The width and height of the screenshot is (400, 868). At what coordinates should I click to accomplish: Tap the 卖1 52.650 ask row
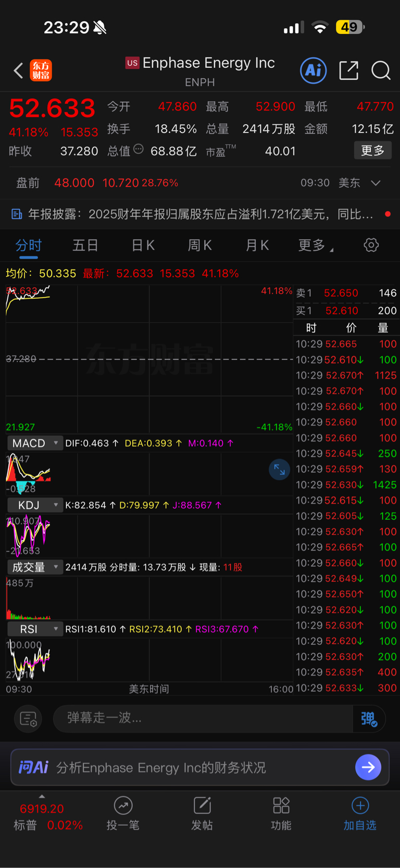[x=346, y=293]
